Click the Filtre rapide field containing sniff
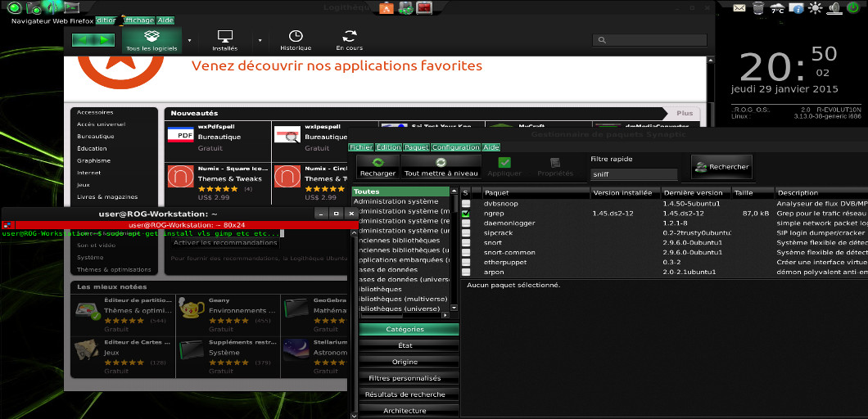 [634, 173]
